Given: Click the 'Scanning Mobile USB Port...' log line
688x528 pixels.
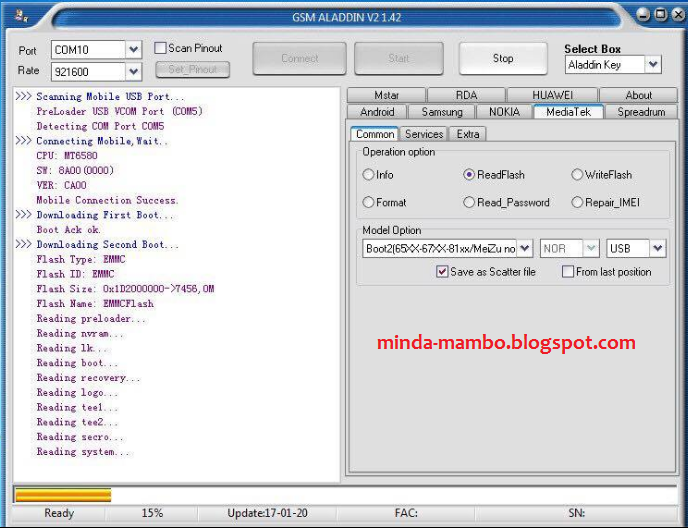Looking at the screenshot, I should point(111,97).
